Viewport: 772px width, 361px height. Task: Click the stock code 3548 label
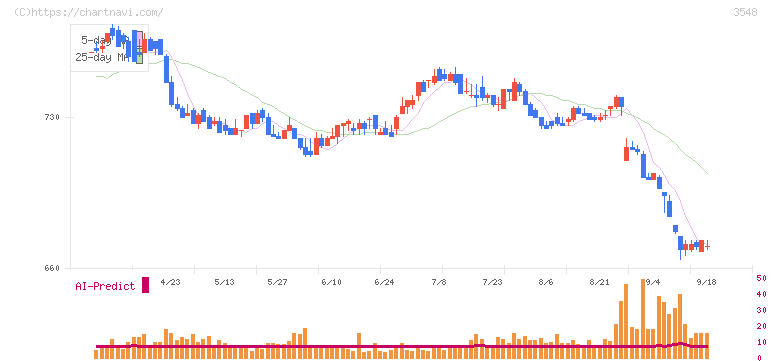click(745, 13)
